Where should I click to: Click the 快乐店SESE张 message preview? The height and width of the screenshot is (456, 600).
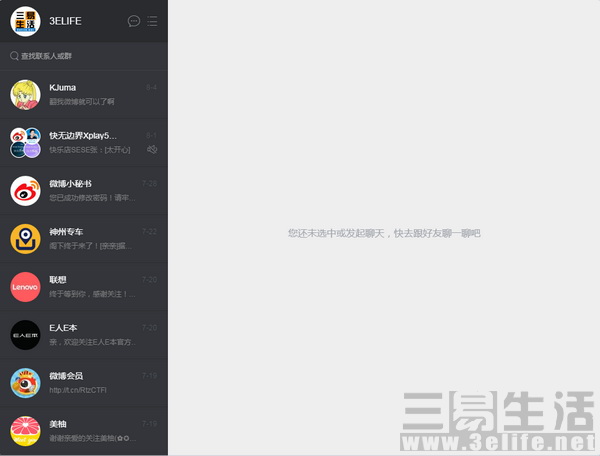(x=90, y=150)
